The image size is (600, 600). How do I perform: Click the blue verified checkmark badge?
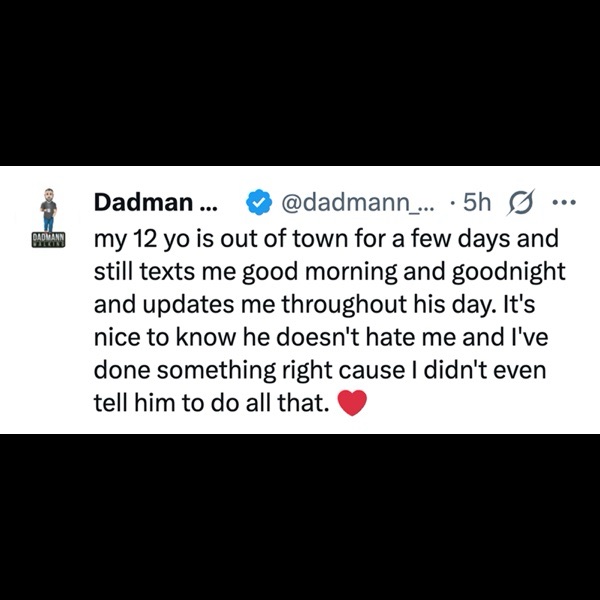259,202
